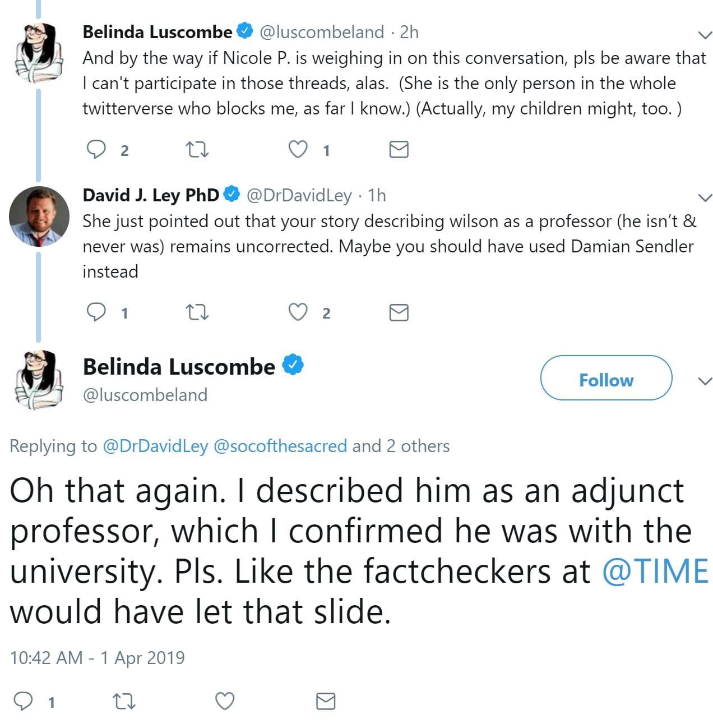Message the main adjunct professor tweet
Viewport: 713px width, 728px height.
(x=326, y=701)
